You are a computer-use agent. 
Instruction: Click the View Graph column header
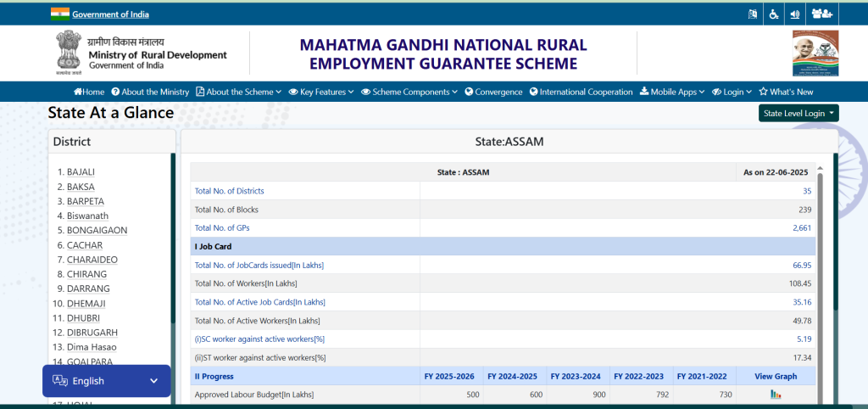[x=776, y=376]
